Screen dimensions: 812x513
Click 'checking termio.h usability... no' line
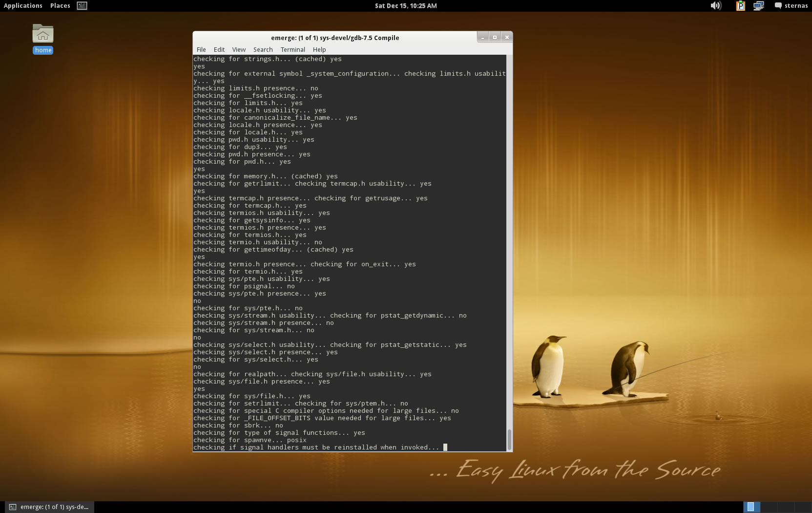tap(258, 242)
